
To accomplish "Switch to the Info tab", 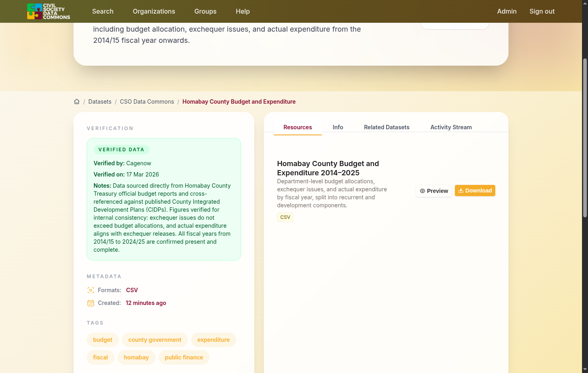I will pyautogui.click(x=338, y=127).
